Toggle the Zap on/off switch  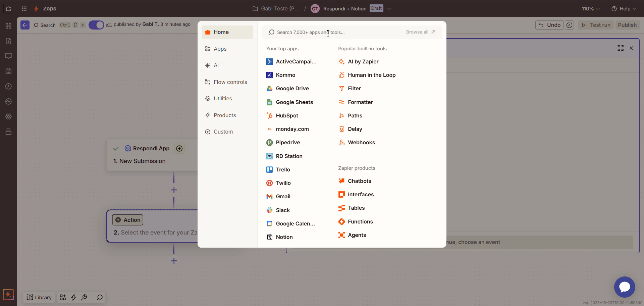(x=96, y=25)
